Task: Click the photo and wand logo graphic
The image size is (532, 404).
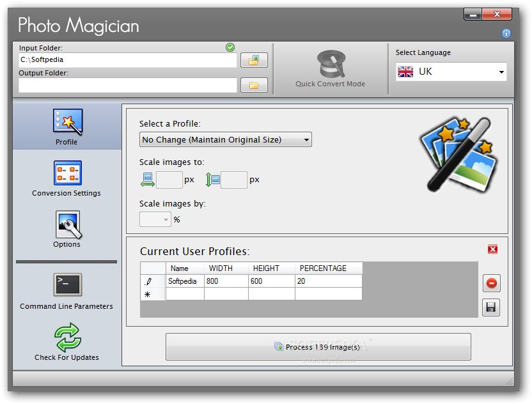Action: [x=458, y=155]
